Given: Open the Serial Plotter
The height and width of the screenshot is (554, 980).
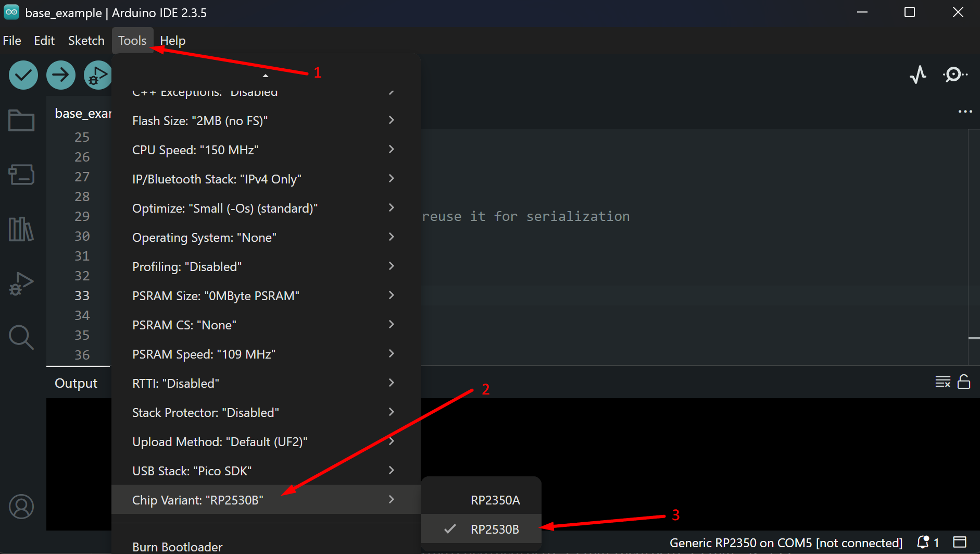Looking at the screenshot, I should [918, 75].
